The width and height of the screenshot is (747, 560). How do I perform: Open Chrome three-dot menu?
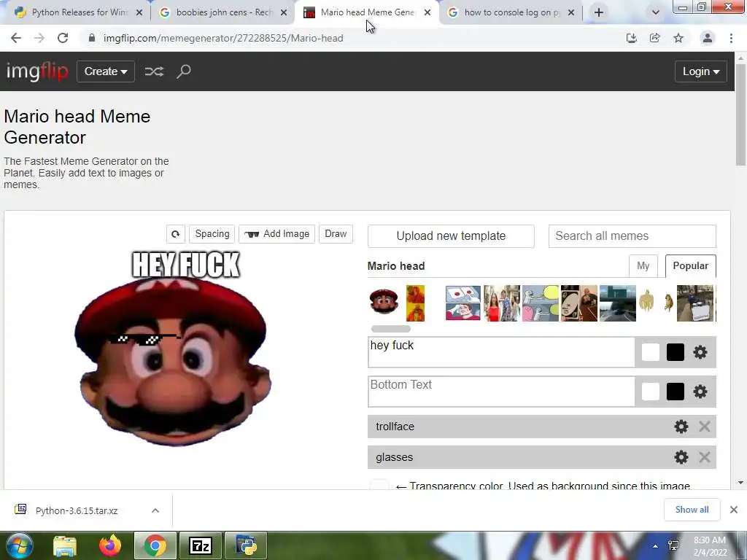click(731, 38)
